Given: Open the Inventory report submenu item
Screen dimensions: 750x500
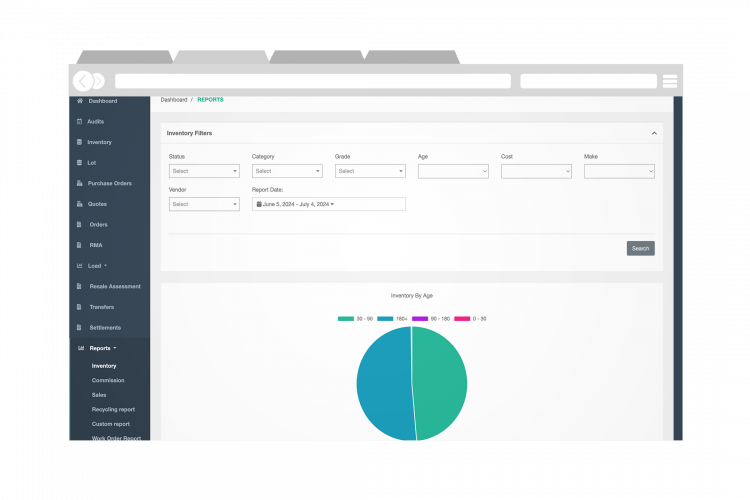Looking at the screenshot, I should (104, 366).
